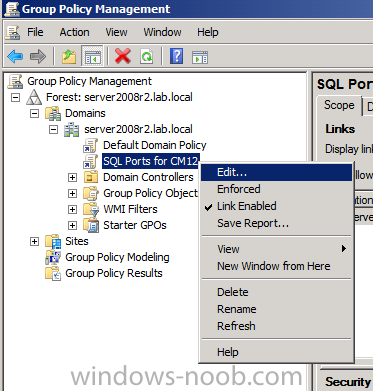Click the Sites folder icon
The image size is (373, 391).
[53, 241]
